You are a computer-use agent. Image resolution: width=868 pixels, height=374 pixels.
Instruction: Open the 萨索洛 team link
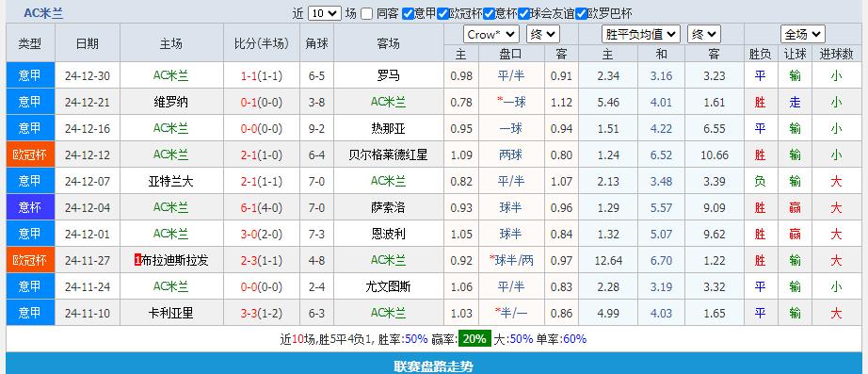[x=389, y=208]
